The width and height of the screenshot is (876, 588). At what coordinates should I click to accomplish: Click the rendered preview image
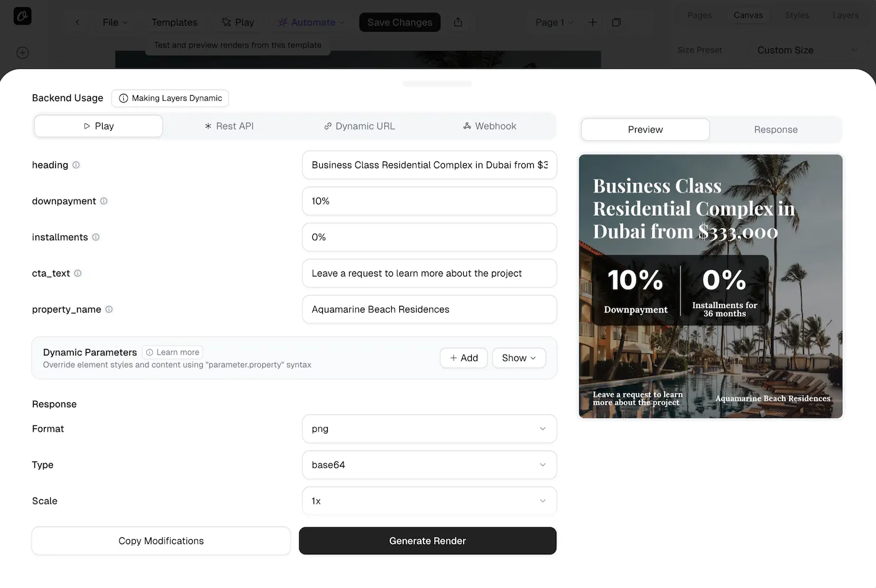point(711,286)
